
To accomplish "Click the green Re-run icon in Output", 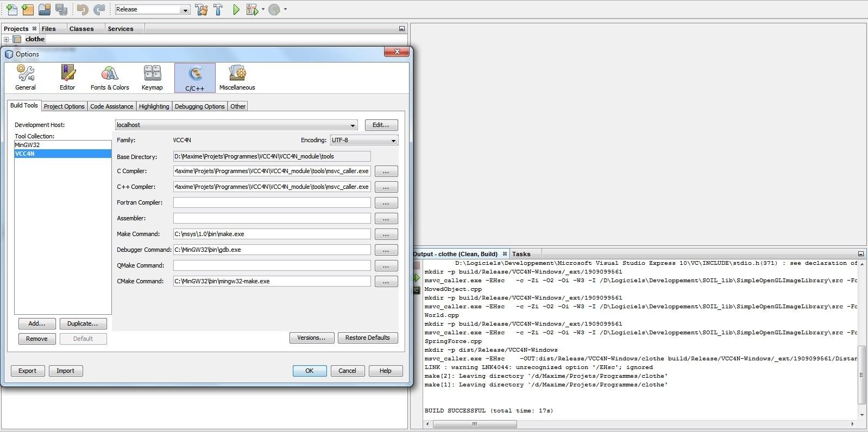I will click(417, 277).
